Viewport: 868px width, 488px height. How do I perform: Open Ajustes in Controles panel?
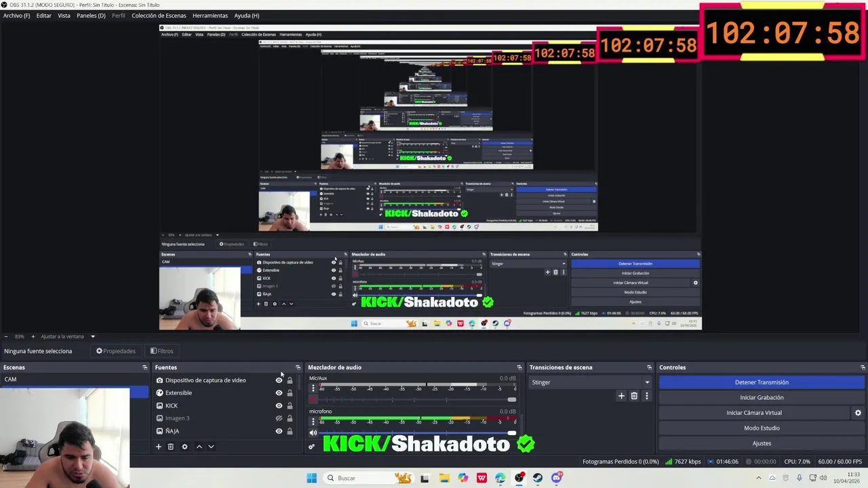pyautogui.click(x=762, y=443)
